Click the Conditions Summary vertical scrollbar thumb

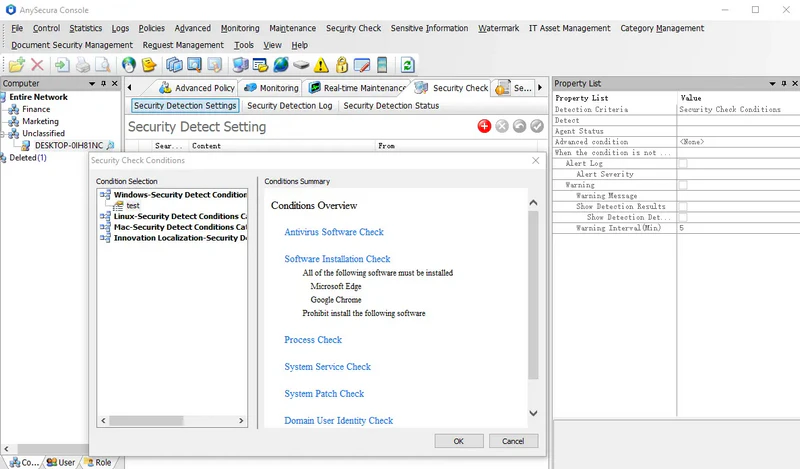pos(533,295)
